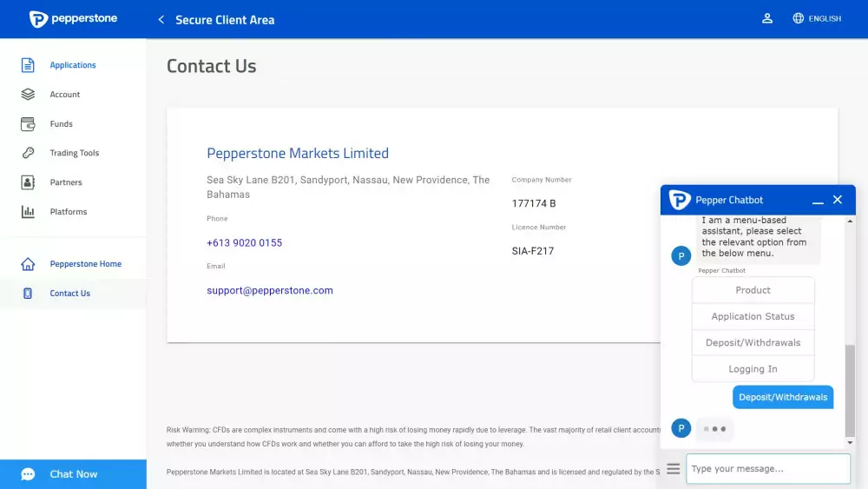The width and height of the screenshot is (868, 489).
Task: Click the Contact Us page heading
Action: (x=212, y=66)
